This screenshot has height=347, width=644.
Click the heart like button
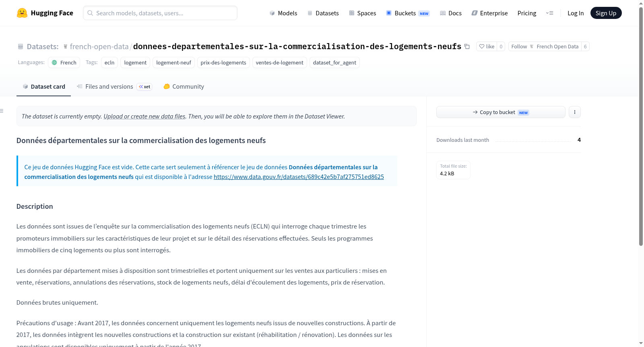(x=486, y=46)
